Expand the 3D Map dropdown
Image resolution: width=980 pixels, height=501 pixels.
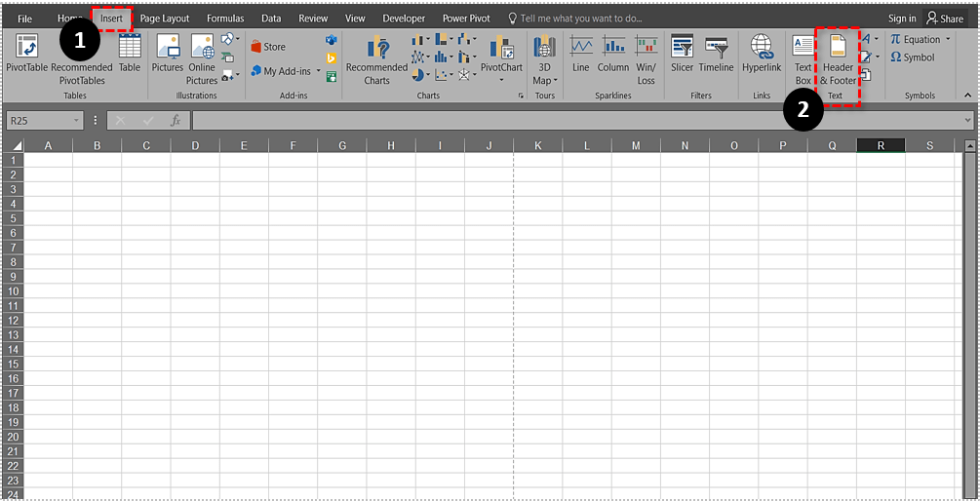[544, 81]
